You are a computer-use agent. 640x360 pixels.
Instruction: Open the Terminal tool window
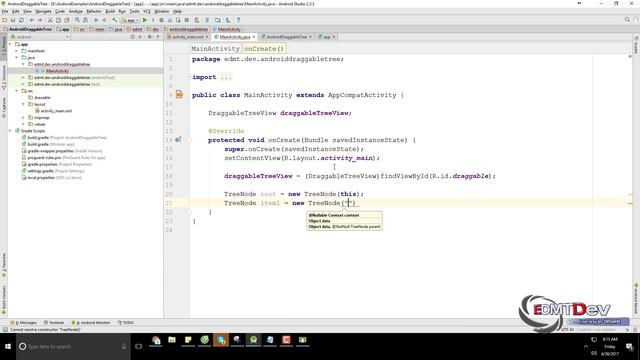[54, 322]
